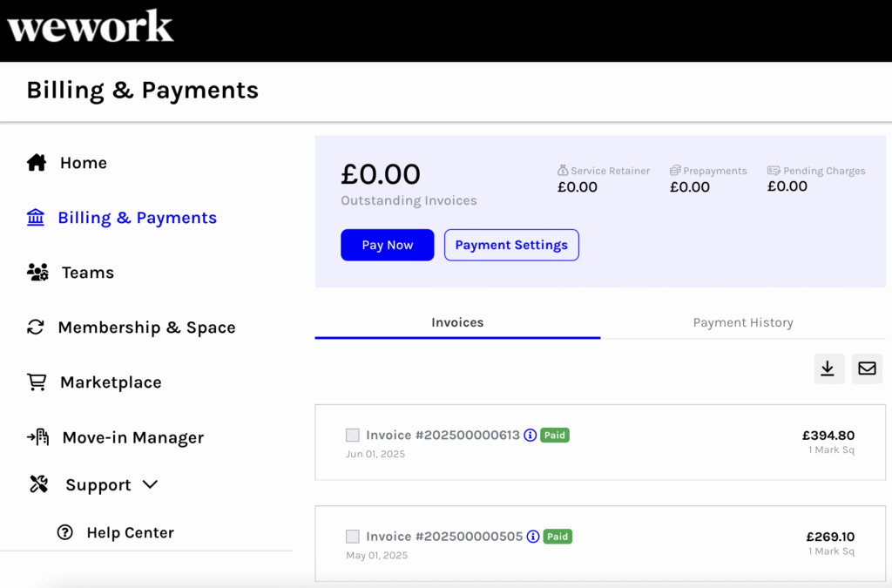Click the Home house icon
The height and width of the screenshot is (588, 892).
tap(37, 163)
